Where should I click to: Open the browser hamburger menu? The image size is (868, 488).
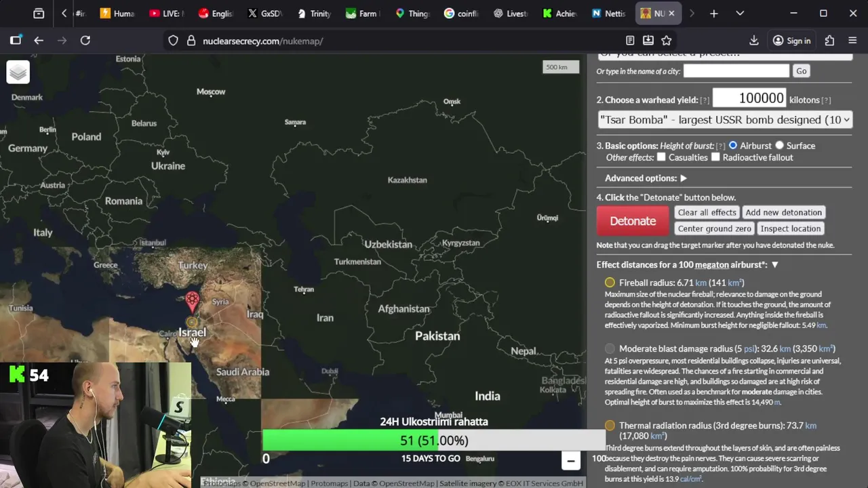pos(852,41)
